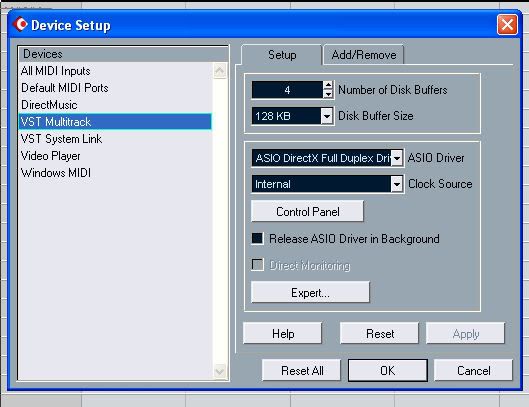The width and height of the screenshot is (529, 407).
Task: Decrease Number of Disk Buffers with down arrow
Action: tap(328, 94)
